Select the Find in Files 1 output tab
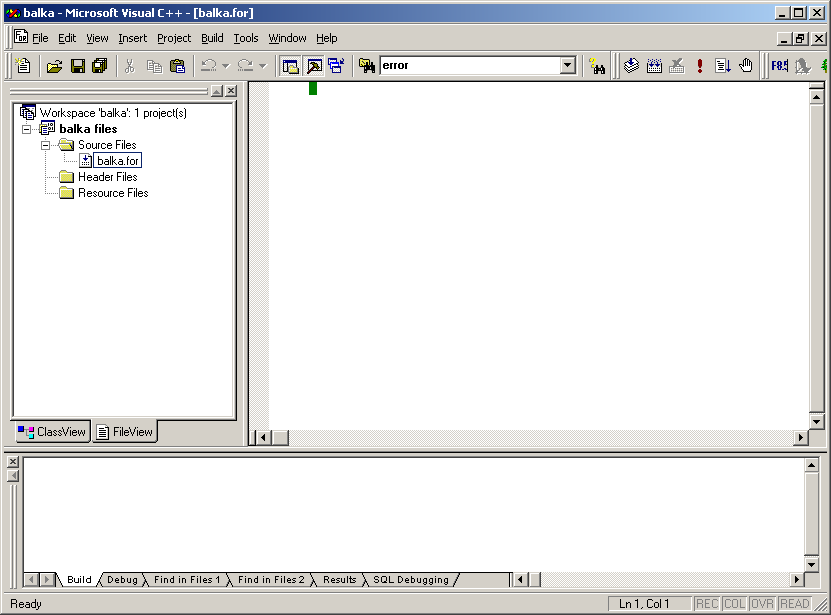 click(x=187, y=580)
